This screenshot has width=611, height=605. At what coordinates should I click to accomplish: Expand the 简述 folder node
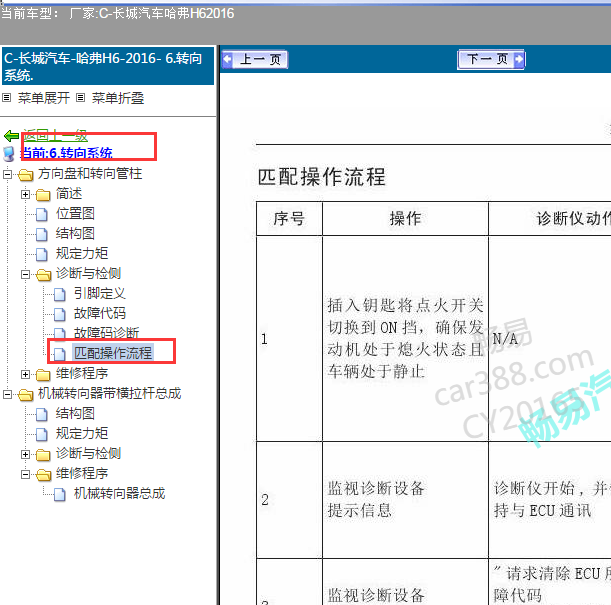(25, 194)
